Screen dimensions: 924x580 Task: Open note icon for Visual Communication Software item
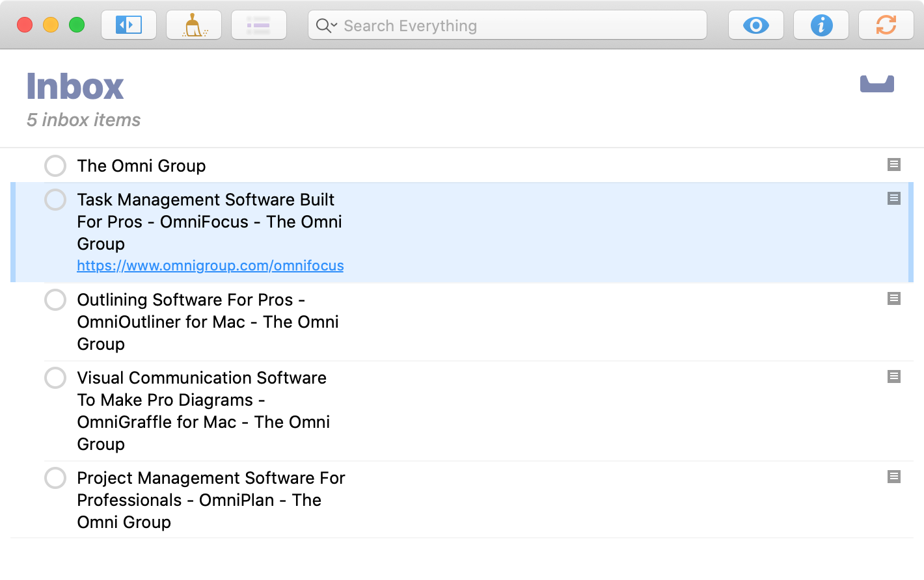tap(894, 376)
